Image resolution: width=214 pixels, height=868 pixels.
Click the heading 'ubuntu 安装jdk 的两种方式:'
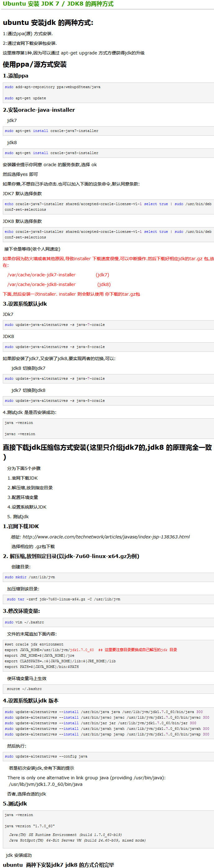(x=48, y=23)
